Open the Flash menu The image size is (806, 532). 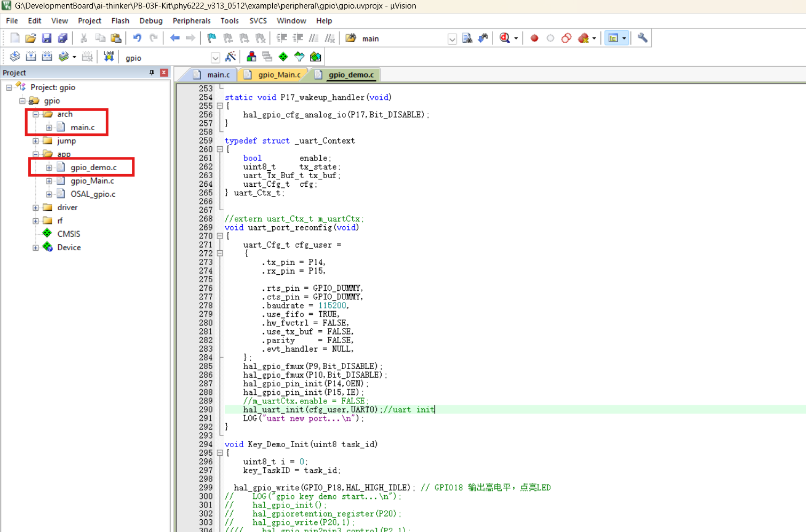tap(120, 21)
